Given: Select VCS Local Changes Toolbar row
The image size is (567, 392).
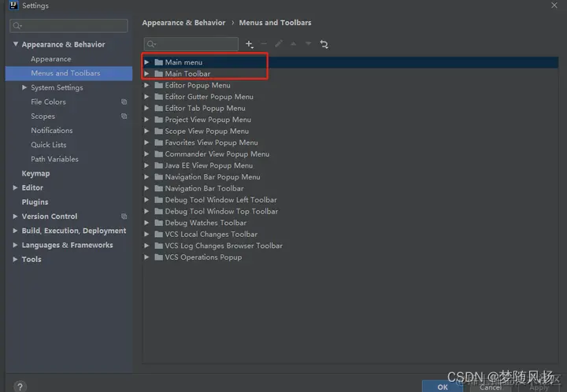Looking at the screenshot, I should (x=350, y=234).
